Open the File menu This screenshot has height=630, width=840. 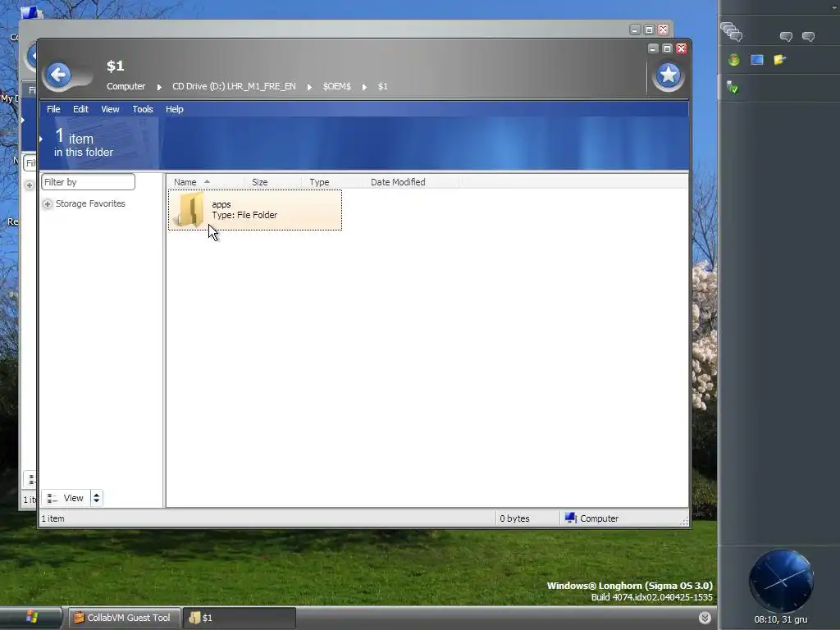(x=53, y=109)
